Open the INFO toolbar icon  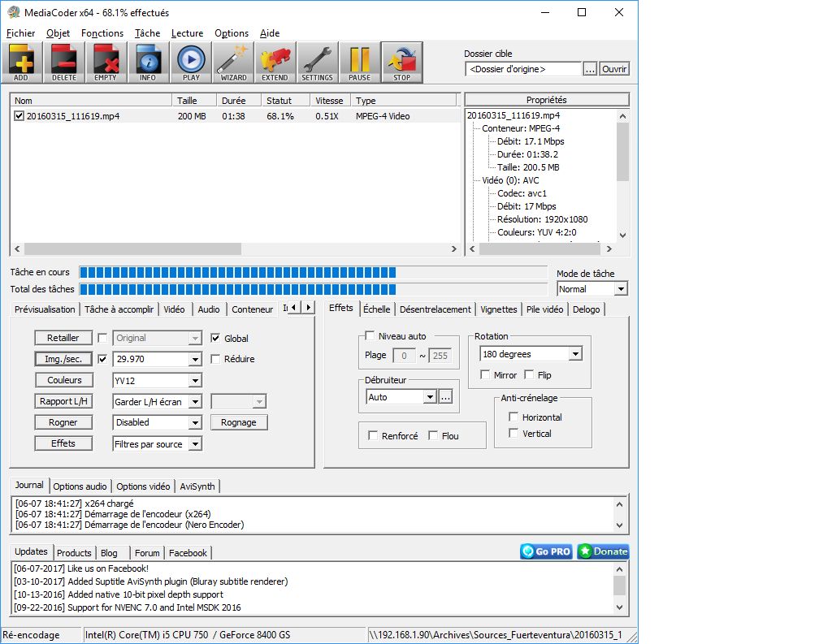(x=149, y=62)
